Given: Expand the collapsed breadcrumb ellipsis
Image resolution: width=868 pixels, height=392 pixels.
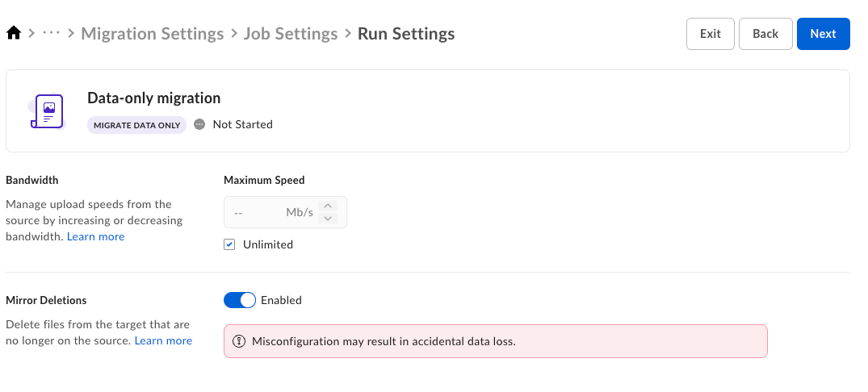Looking at the screenshot, I should pos(51,34).
